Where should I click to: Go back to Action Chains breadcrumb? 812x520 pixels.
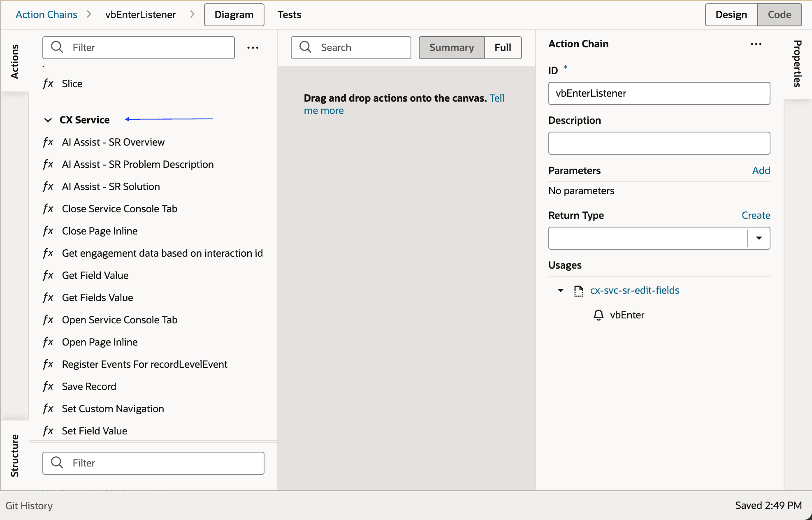(46, 15)
